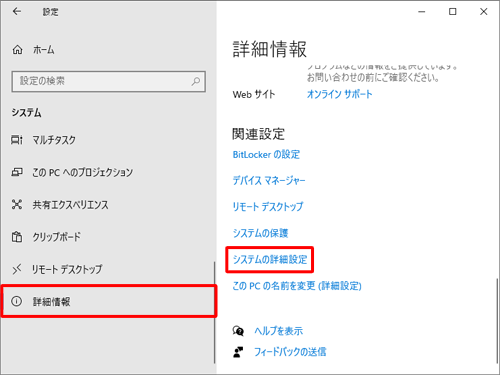Open クリップボード settings
500x375 pixels.
click(x=56, y=237)
